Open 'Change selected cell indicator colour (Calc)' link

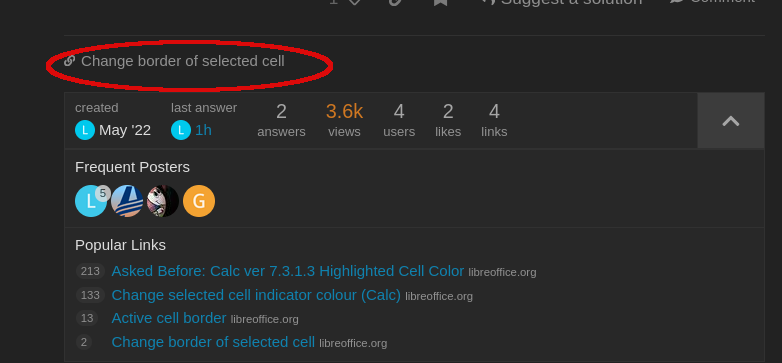click(256, 295)
